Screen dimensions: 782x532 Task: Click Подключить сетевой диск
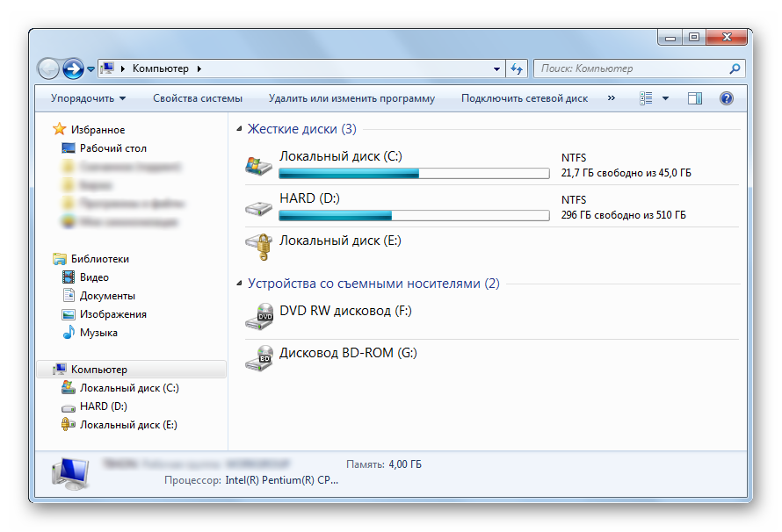pos(525,98)
